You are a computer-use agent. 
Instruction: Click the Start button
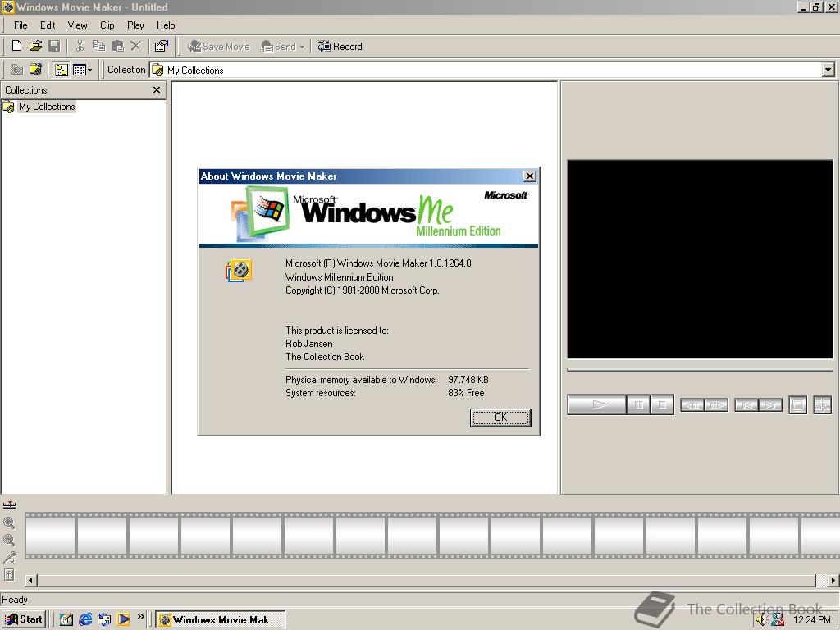(24, 619)
